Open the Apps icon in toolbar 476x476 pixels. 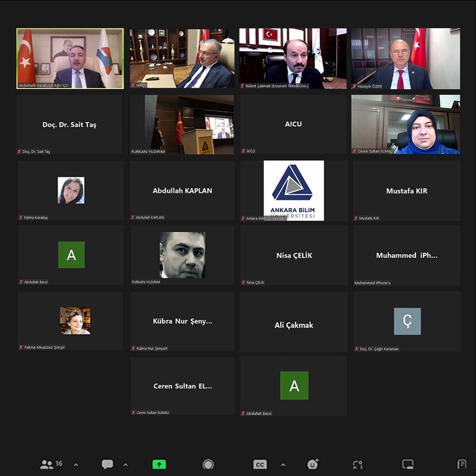coord(357,464)
